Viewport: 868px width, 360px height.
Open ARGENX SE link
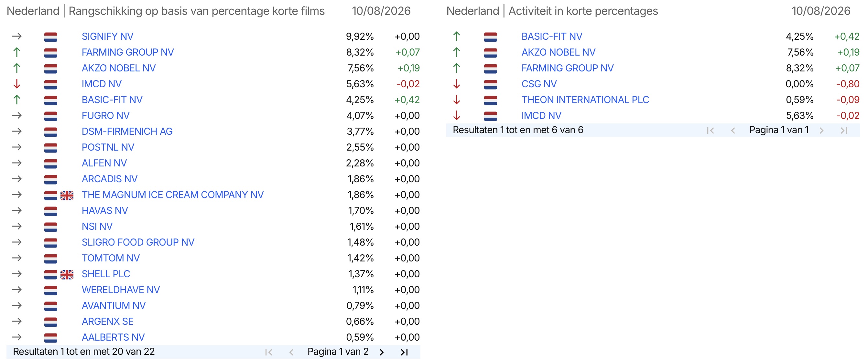point(107,321)
